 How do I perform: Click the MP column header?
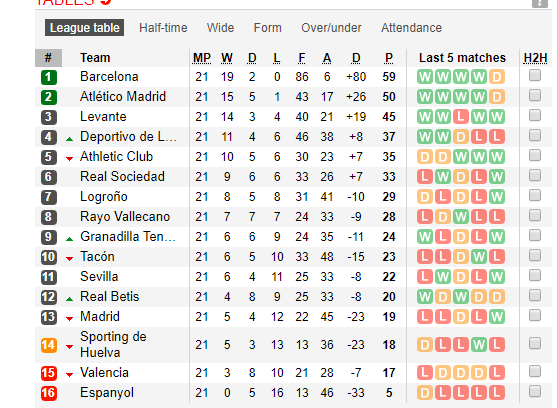[202, 58]
